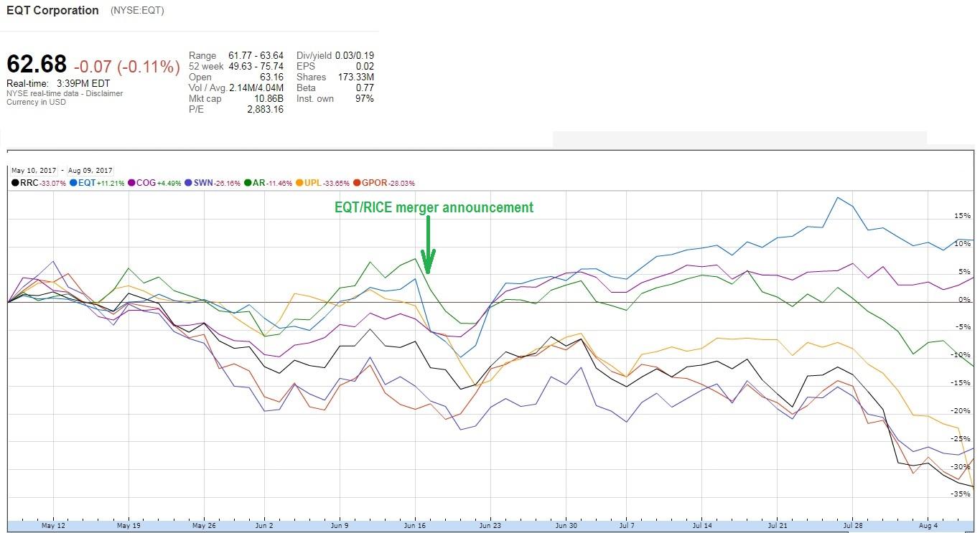Click the Shares value 173.33M
This screenshot has height=533, width=980.
pos(355,77)
